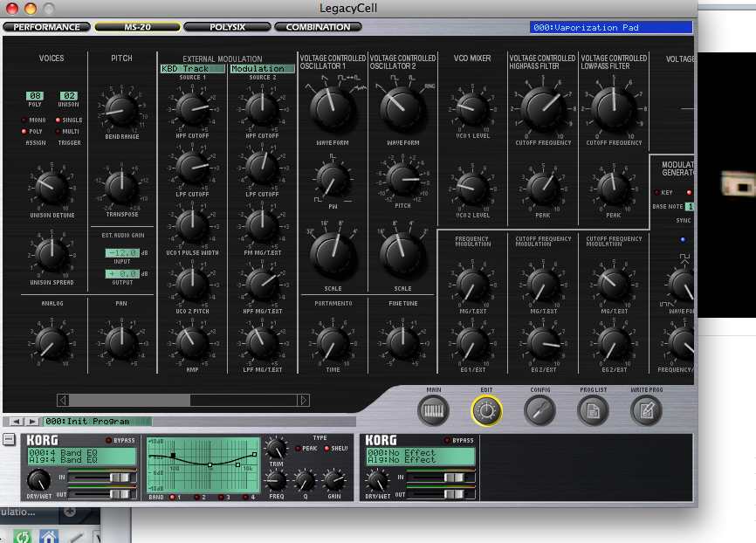Select SHELV EQ type

[x=326, y=449]
